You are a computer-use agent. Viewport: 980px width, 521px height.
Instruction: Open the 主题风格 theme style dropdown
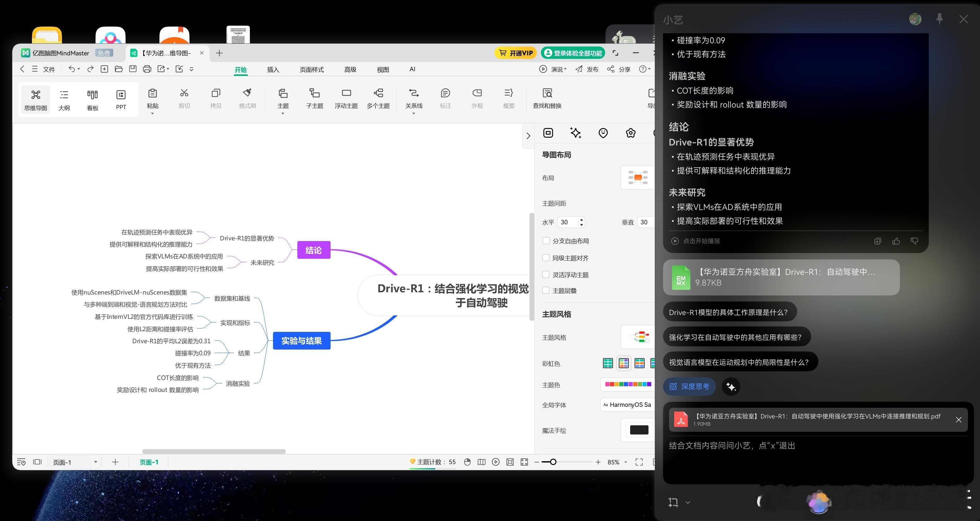pos(638,337)
